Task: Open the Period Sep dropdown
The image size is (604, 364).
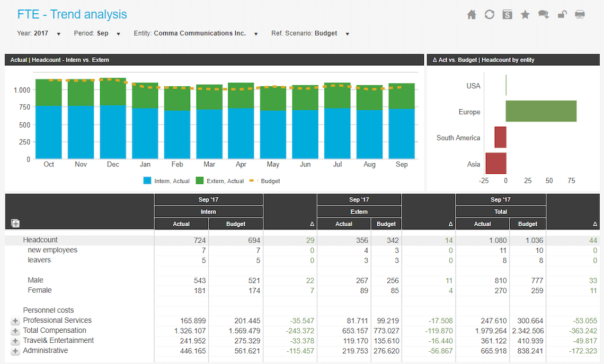Action: (97, 33)
